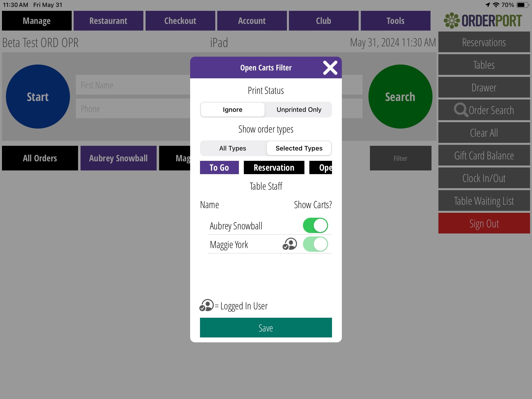Click the Order Search magnifier icon

tap(461, 110)
